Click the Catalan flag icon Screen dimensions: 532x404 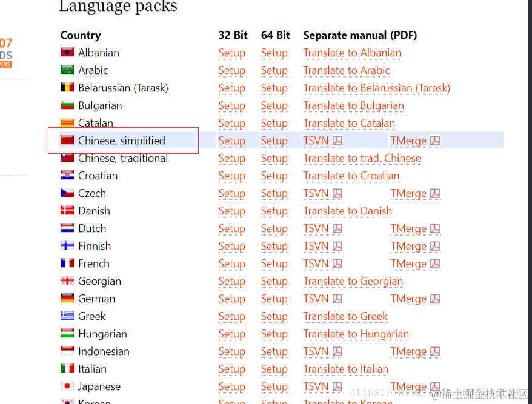67,122
